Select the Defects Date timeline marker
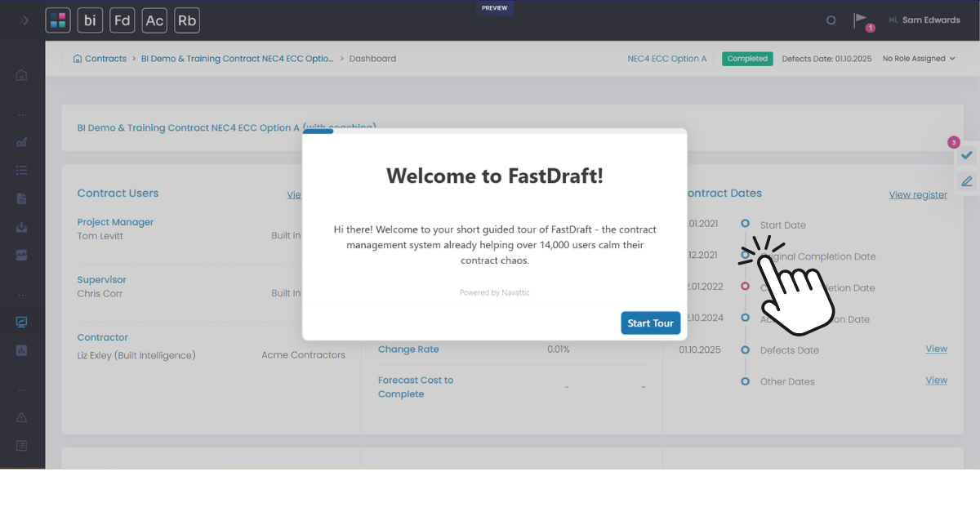The width and height of the screenshot is (980, 512). click(x=745, y=349)
